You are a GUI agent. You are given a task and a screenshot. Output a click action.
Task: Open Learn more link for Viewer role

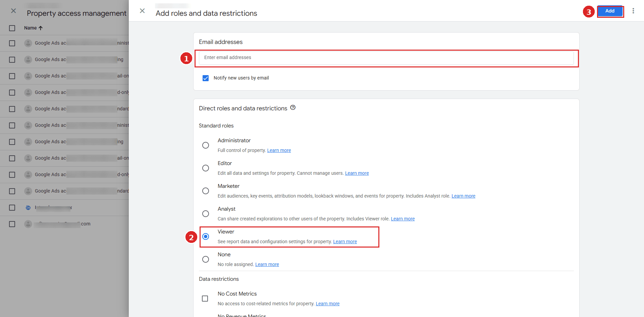(345, 242)
